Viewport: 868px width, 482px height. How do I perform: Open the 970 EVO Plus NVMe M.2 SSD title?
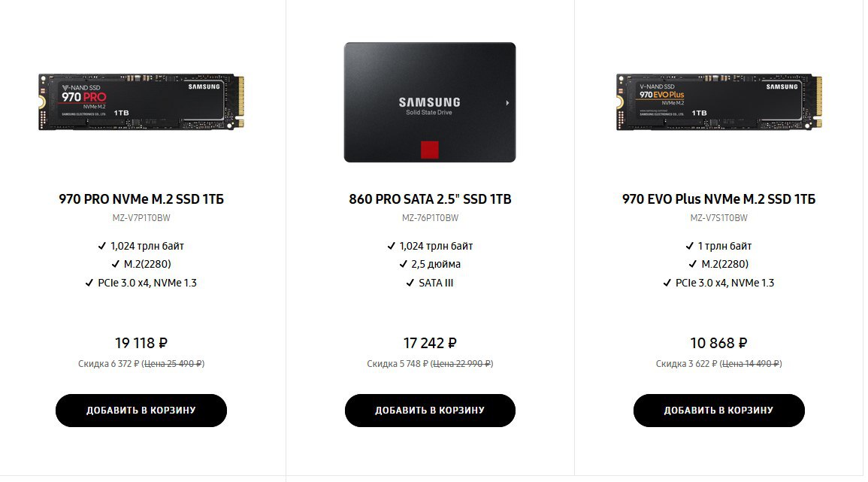pos(718,199)
